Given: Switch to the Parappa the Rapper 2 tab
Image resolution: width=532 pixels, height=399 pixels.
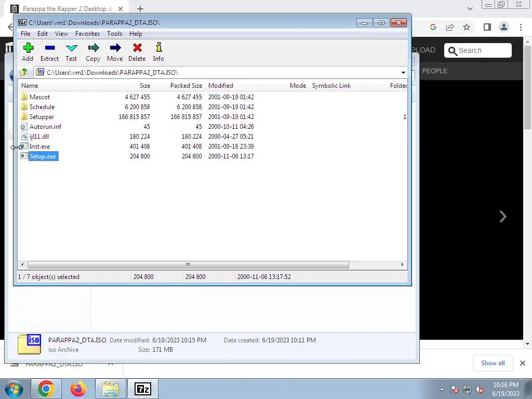Looking at the screenshot, I should point(67,9).
